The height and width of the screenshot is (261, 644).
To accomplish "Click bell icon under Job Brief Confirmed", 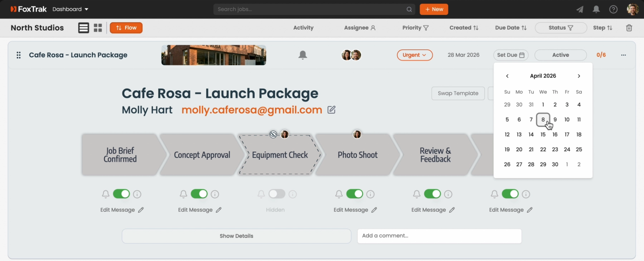I will [x=106, y=194].
